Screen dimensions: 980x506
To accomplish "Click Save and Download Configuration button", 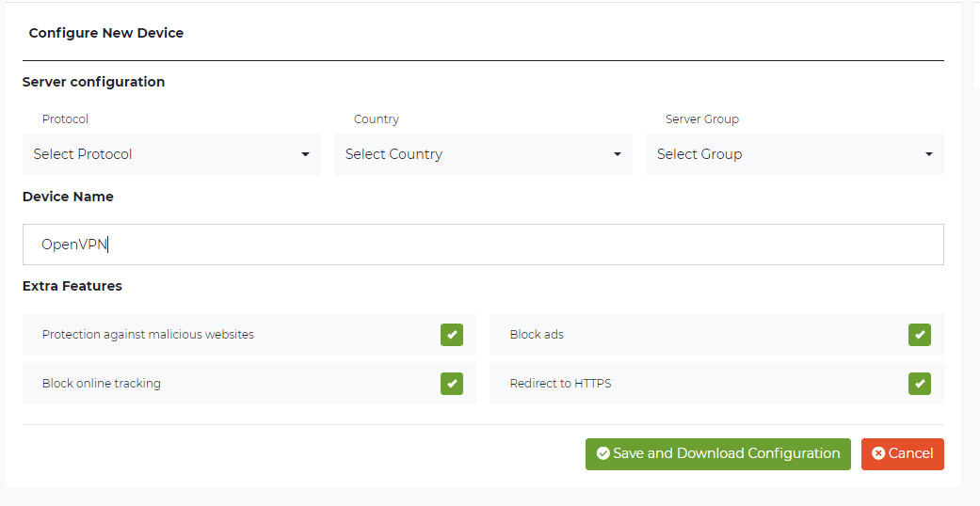I will point(718,454).
